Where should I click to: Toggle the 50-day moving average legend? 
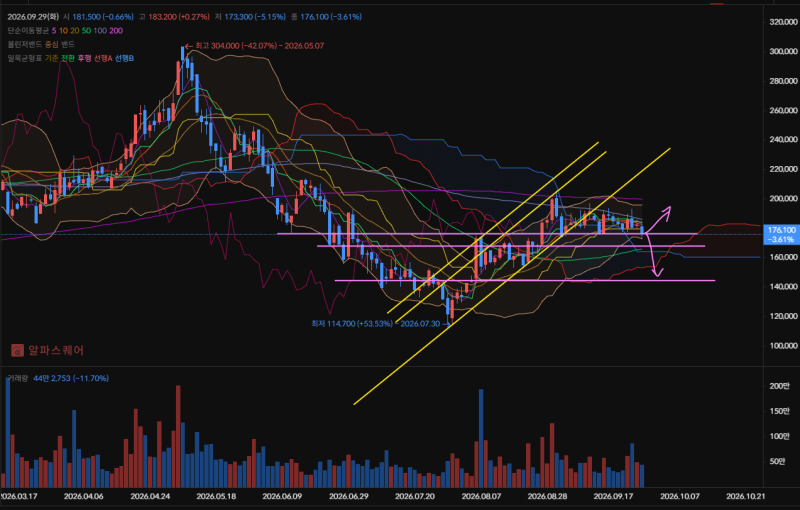coord(86,31)
